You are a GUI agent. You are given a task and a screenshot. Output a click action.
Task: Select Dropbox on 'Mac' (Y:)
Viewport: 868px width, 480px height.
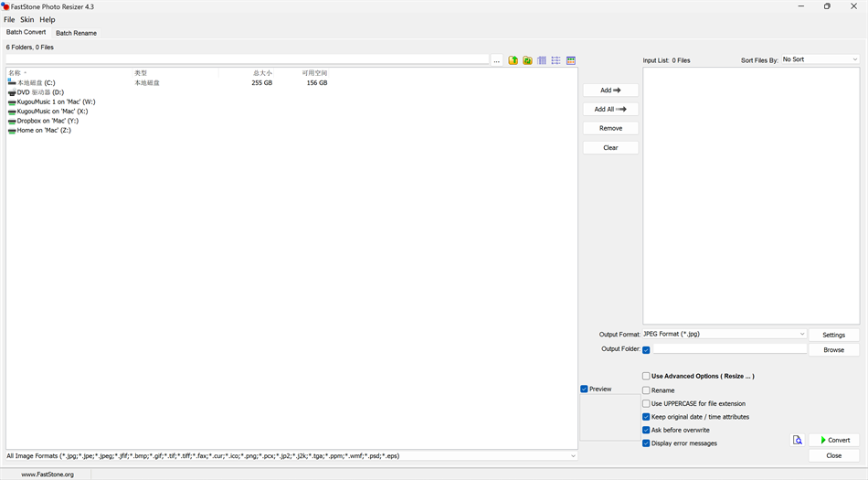click(48, 121)
